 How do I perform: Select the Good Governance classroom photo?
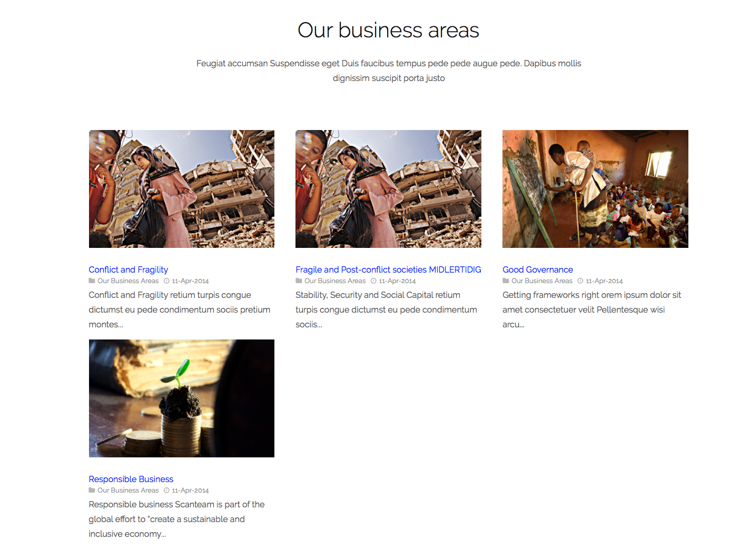coord(595,189)
